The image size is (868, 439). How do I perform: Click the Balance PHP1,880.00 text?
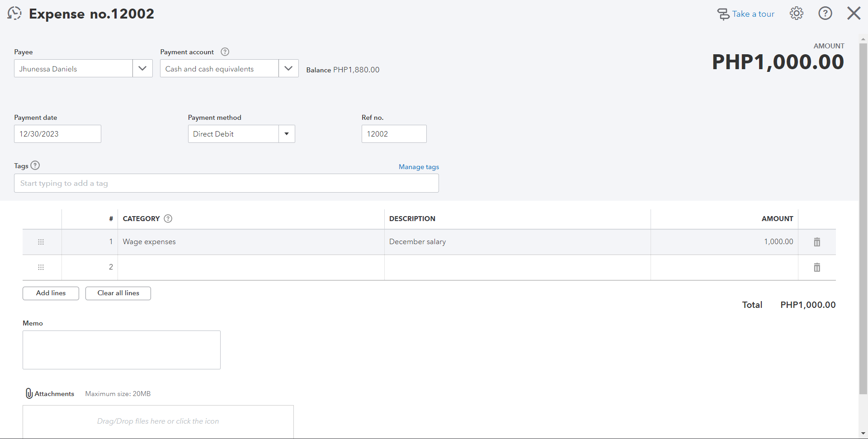(x=343, y=70)
